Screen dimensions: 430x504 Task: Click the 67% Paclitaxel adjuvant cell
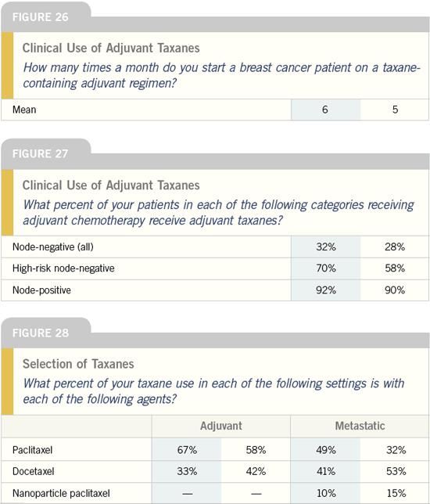click(x=187, y=450)
